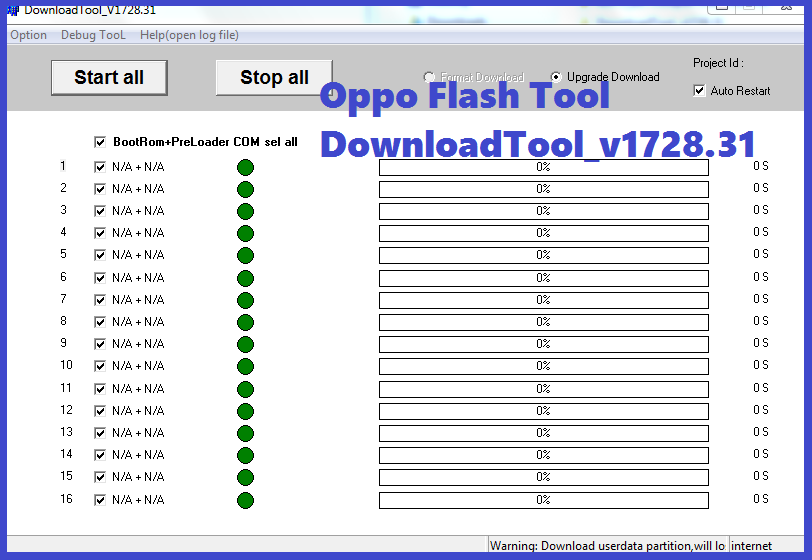Click the green status indicator for port 11
Viewport: 812px width, 560px height.
245,390
